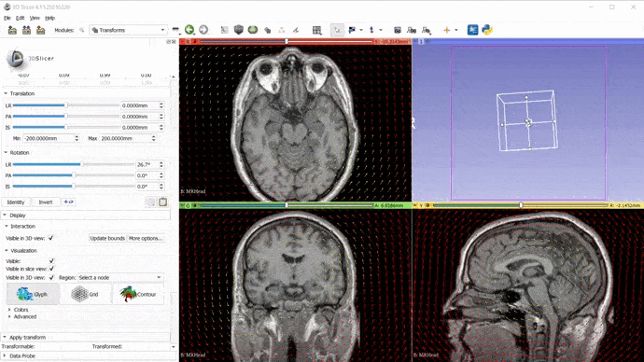644x362 pixels.
Task: Select the Glyph visualization mode
Action: tap(33, 294)
